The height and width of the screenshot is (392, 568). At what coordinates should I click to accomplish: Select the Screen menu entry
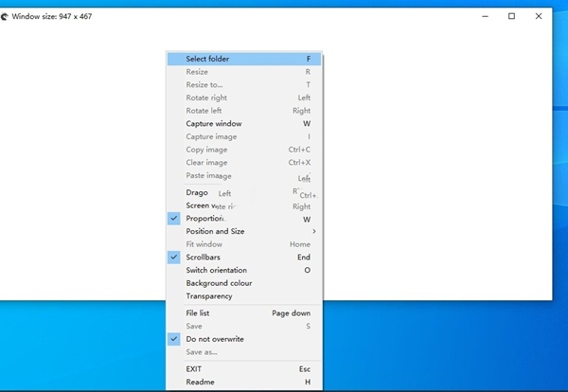(x=198, y=205)
